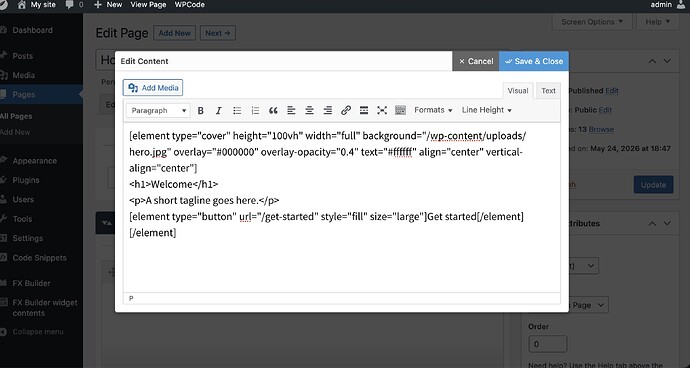Apply blockquote formatting

click(x=273, y=110)
